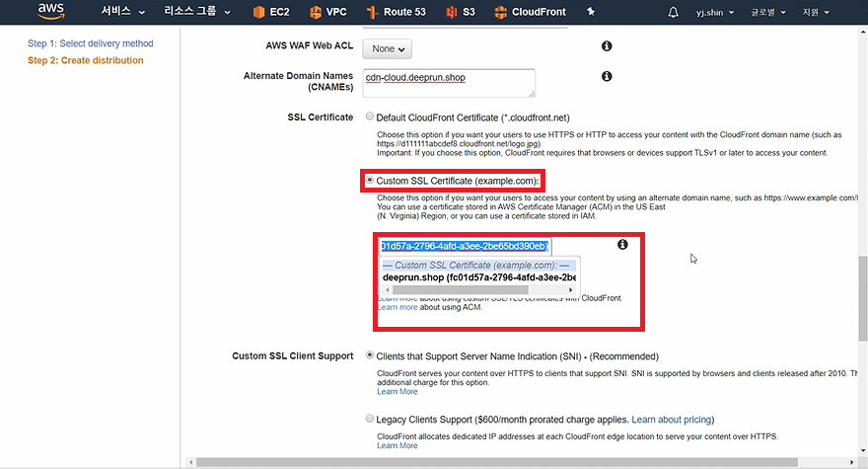Viewport: 868px width, 469px height.
Task: Click the page scroll left arrow
Action: [191, 462]
